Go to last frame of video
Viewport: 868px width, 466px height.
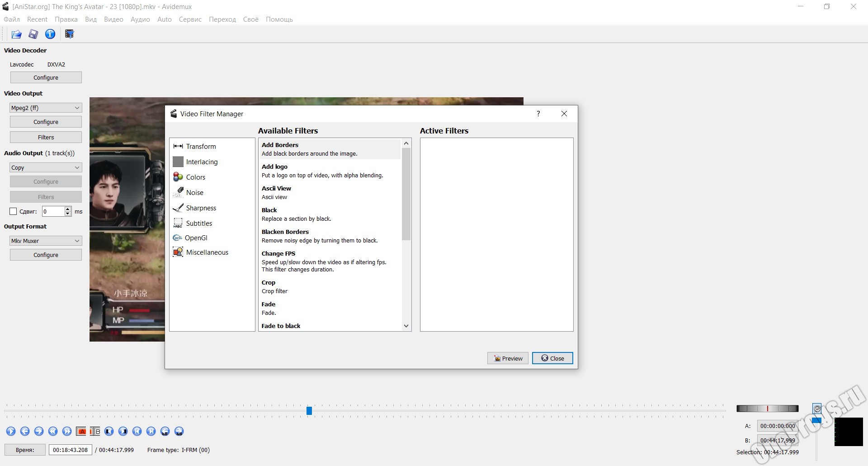point(151,431)
